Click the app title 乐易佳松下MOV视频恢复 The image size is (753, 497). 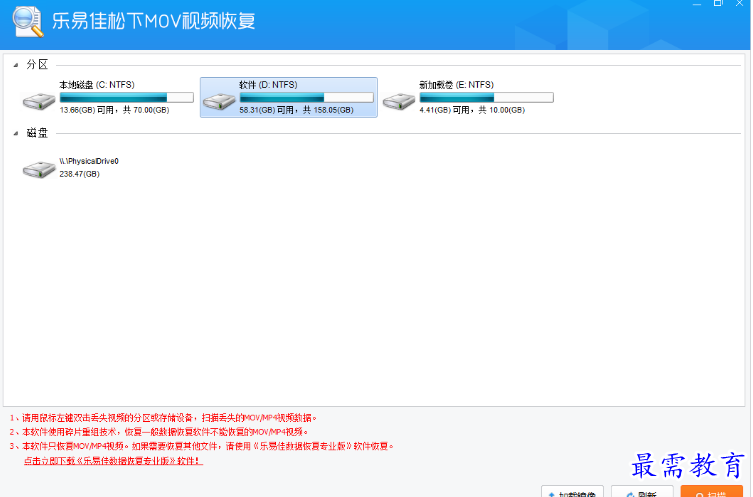point(154,21)
